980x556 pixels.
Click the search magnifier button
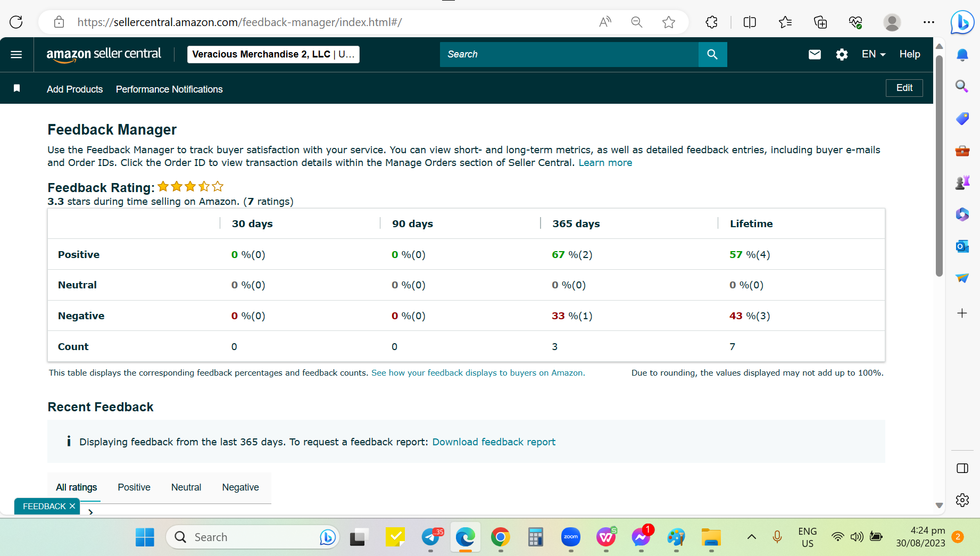(712, 54)
